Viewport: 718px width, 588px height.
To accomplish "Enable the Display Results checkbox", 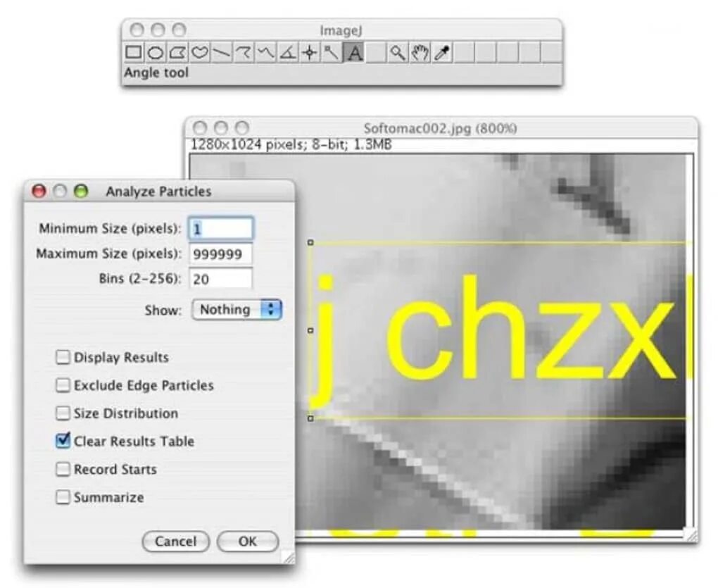I will pos(63,357).
